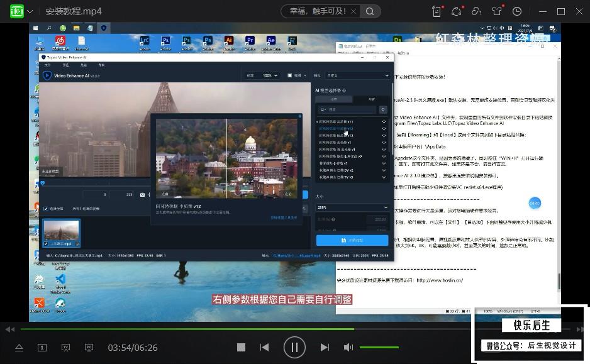Click the magnifier search button
The image size is (590, 364).
pyautogui.click(x=370, y=11)
